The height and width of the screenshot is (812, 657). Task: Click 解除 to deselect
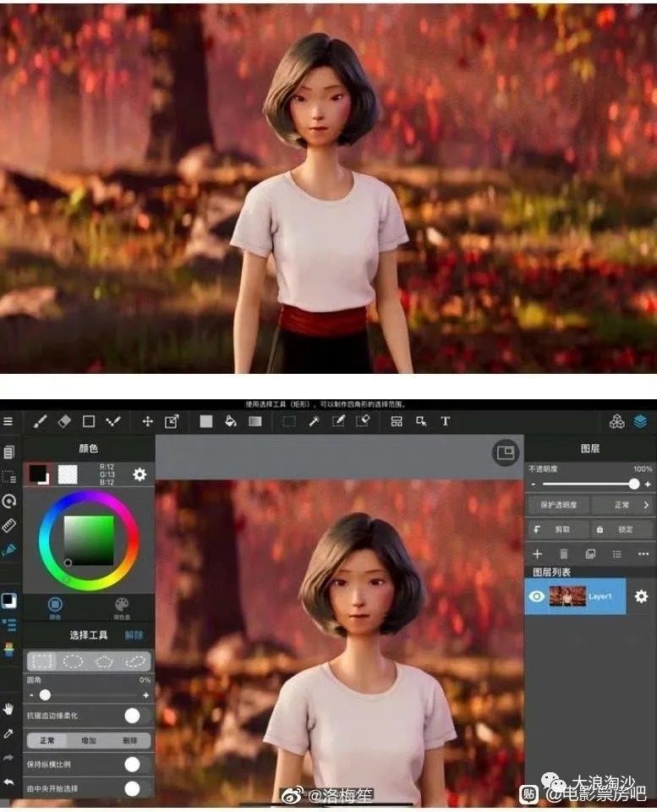(134, 635)
